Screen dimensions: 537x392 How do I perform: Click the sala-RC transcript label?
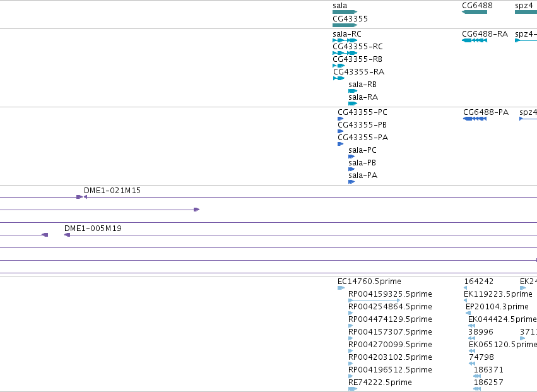point(347,34)
